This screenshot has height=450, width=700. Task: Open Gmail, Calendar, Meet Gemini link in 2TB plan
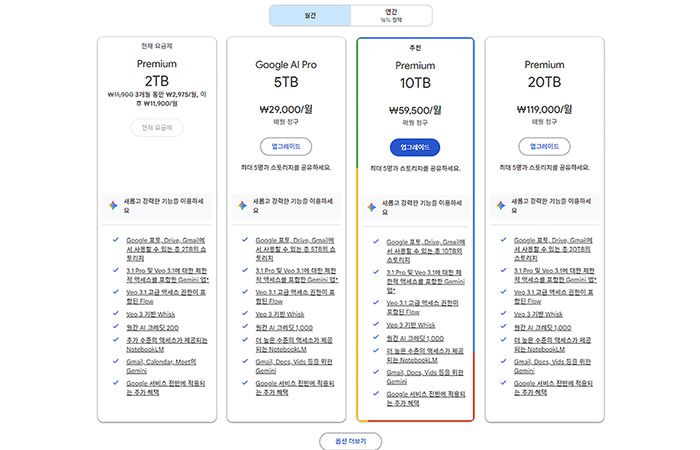click(160, 365)
